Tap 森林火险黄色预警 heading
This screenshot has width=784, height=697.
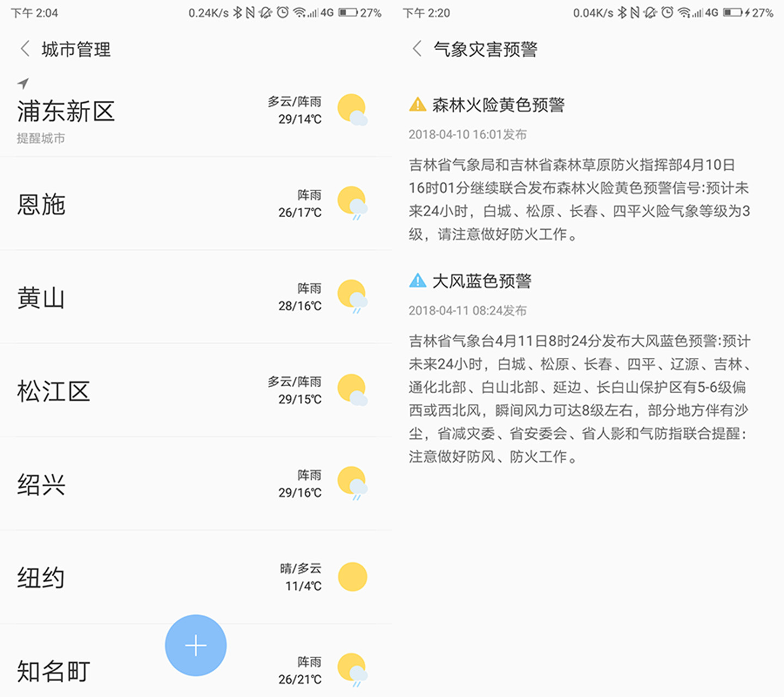(498, 105)
